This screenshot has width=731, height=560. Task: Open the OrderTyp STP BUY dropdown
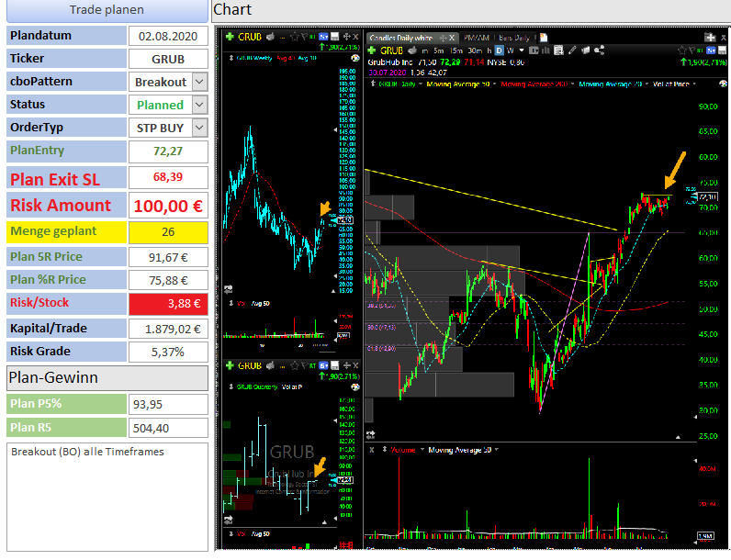pyautogui.click(x=199, y=128)
